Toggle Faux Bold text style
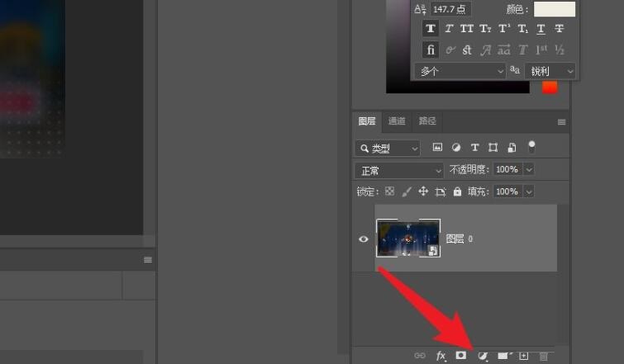 point(431,29)
